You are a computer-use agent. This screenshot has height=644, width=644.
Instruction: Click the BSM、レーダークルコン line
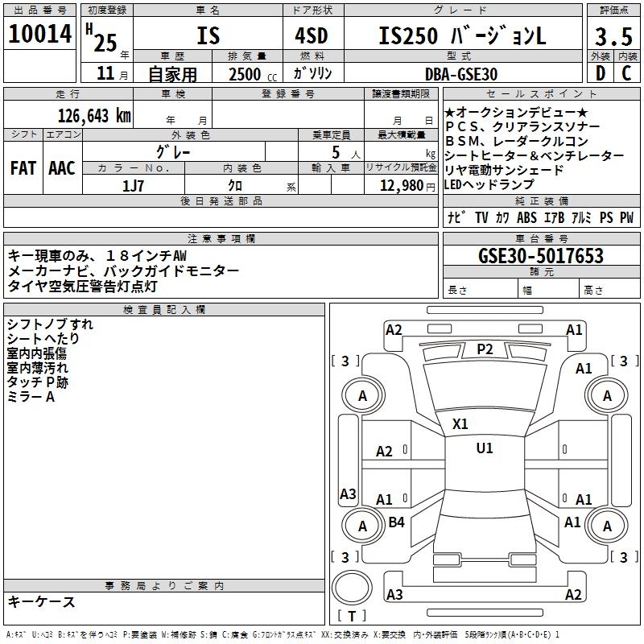[x=517, y=141]
